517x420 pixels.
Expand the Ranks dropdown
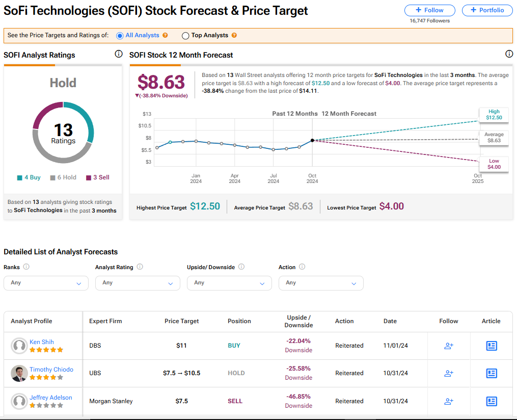tap(46, 283)
